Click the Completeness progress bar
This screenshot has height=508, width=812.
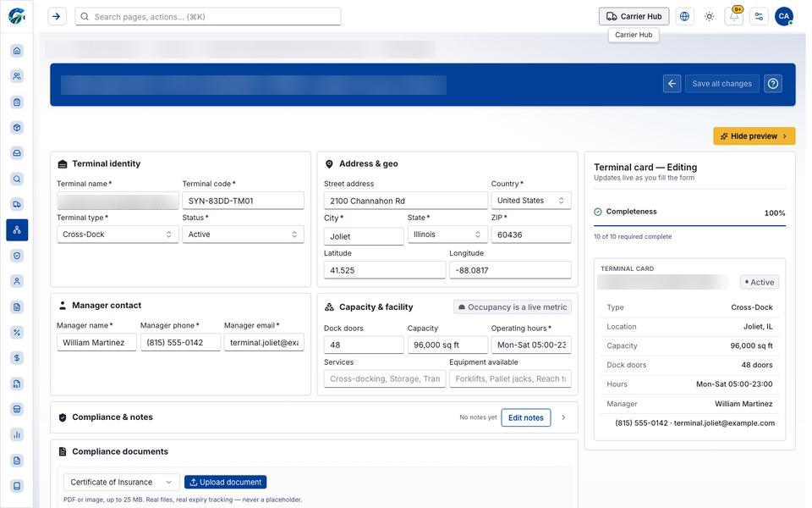[x=689, y=225]
